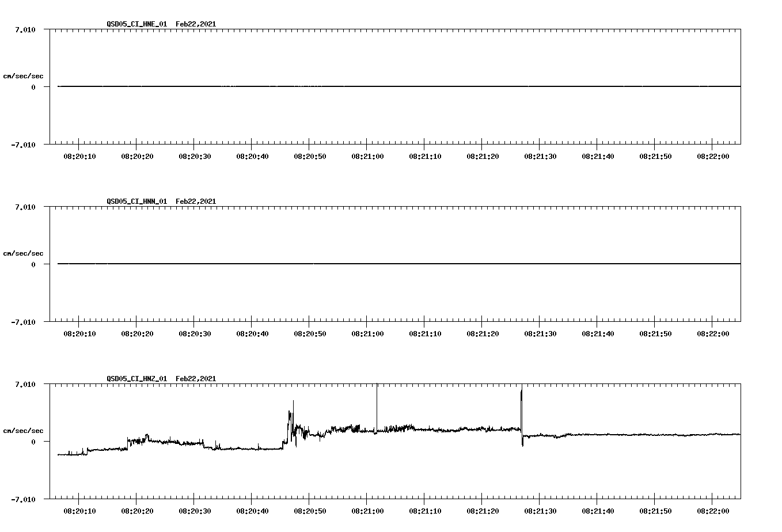Click the cm/sec/sec label on bottom plot
Screen dimensions: 782x532
[23, 430]
